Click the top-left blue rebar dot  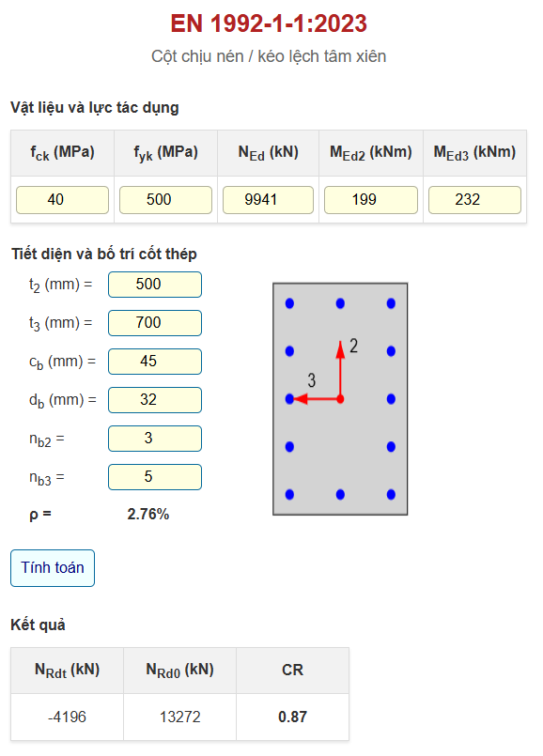click(x=289, y=303)
